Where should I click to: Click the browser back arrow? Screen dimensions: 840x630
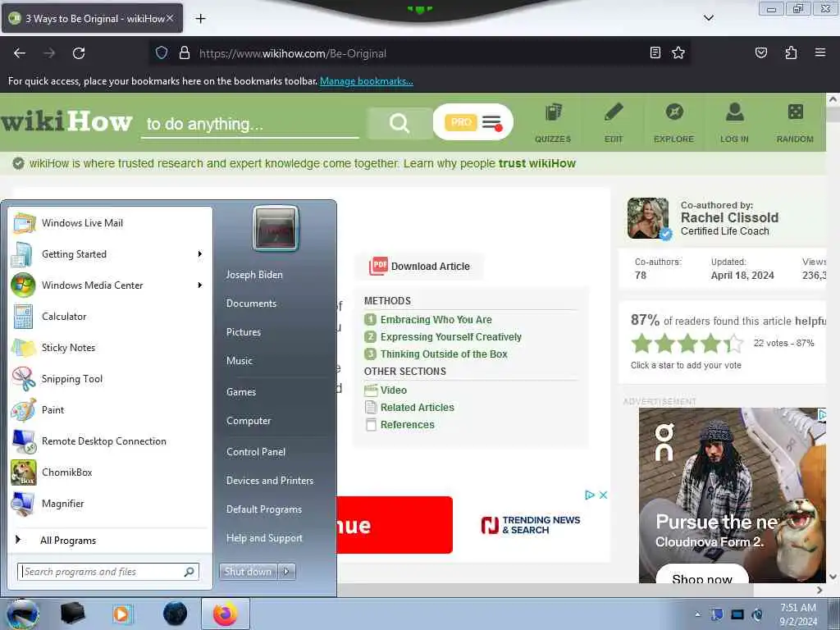point(20,53)
